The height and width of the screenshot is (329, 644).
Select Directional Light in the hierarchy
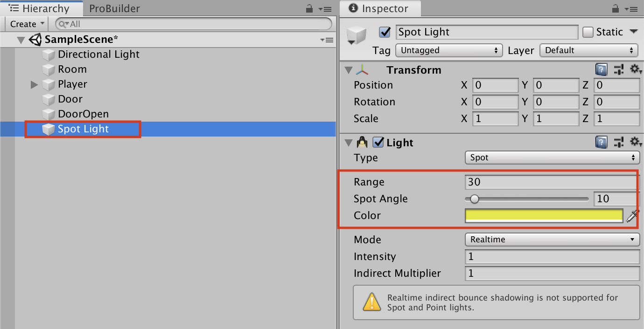click(98, 55)
